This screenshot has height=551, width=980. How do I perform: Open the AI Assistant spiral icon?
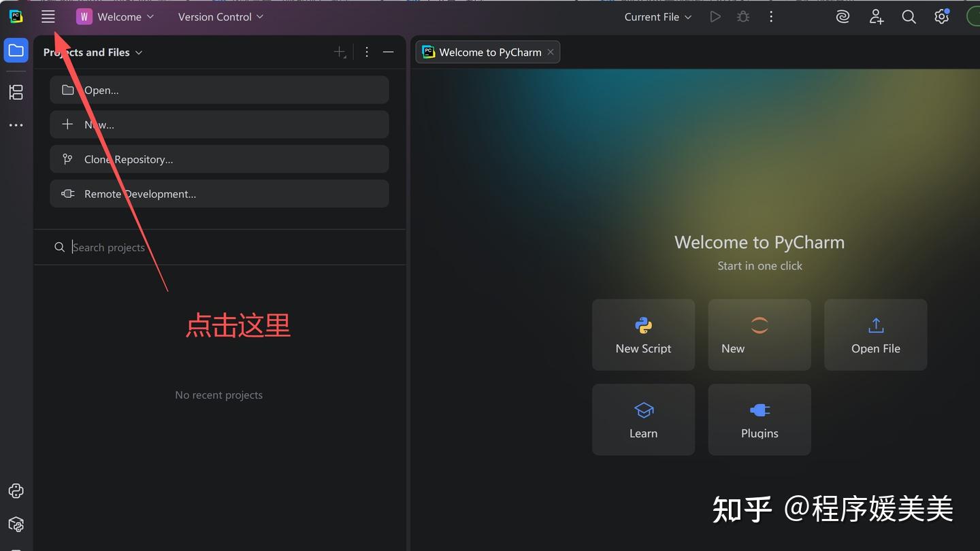coord(843,17)
